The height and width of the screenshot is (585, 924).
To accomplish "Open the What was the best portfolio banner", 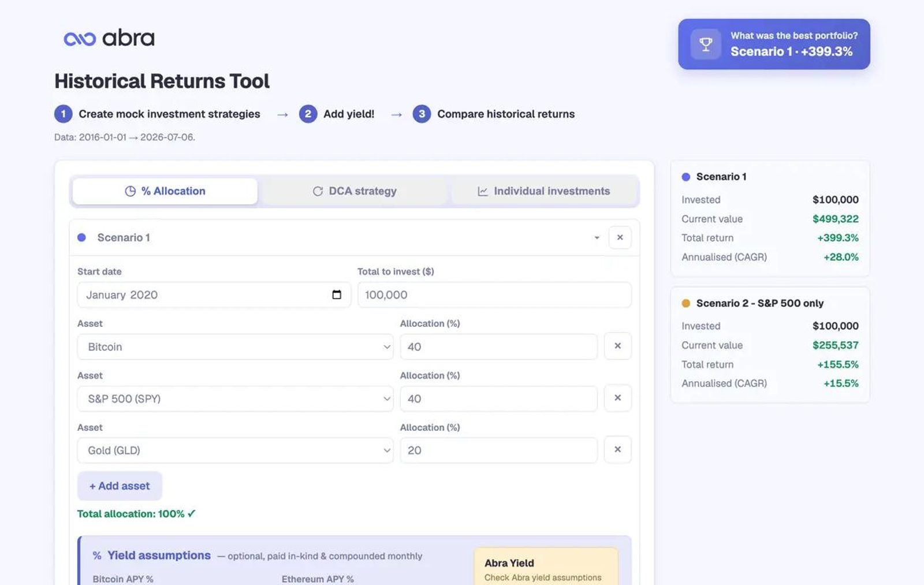I will tap(774, 44).
